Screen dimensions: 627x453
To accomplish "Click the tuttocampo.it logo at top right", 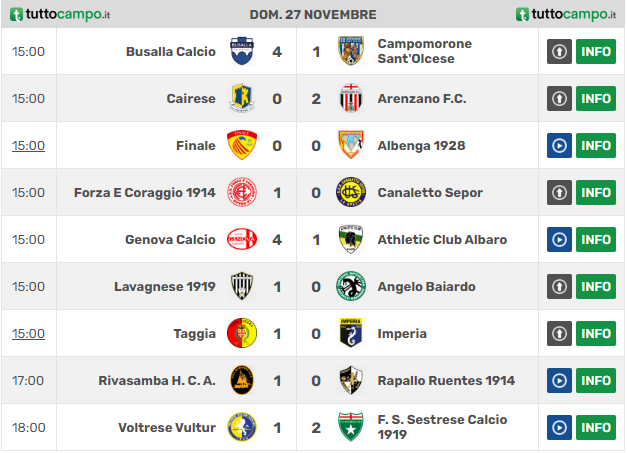I will 566,14.
